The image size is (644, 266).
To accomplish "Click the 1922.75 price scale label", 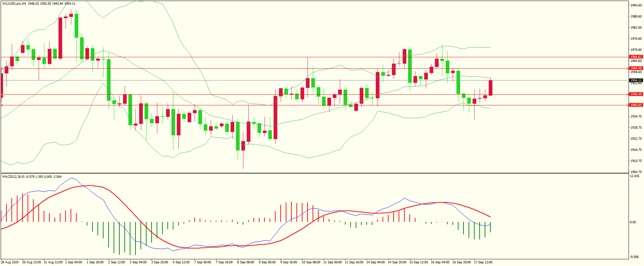I will (x=636, y=138).
